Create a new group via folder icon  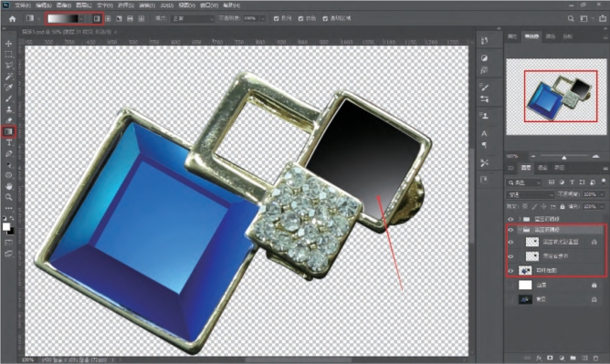(573, 358)
